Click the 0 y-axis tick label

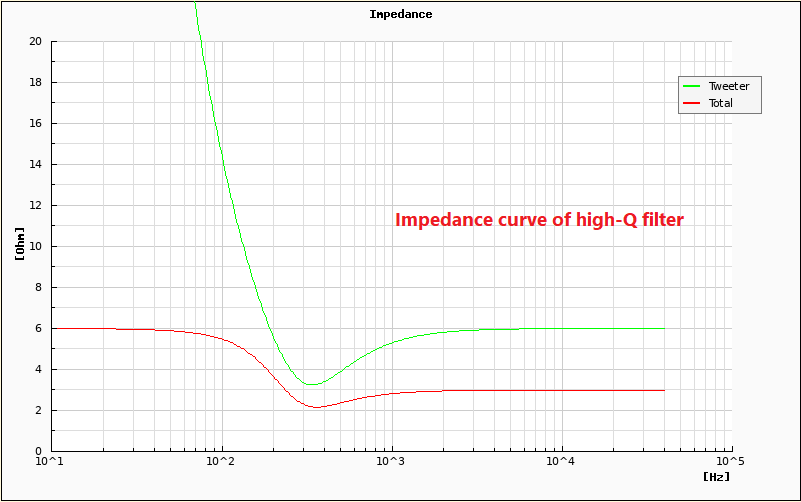38,451
